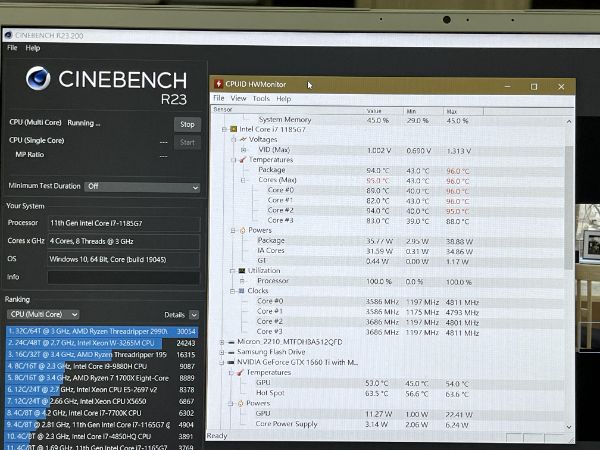Image resolution: width=600 pixels, height=450 pixels.
Task: Click the Min column header
Action: pos(424,111)
